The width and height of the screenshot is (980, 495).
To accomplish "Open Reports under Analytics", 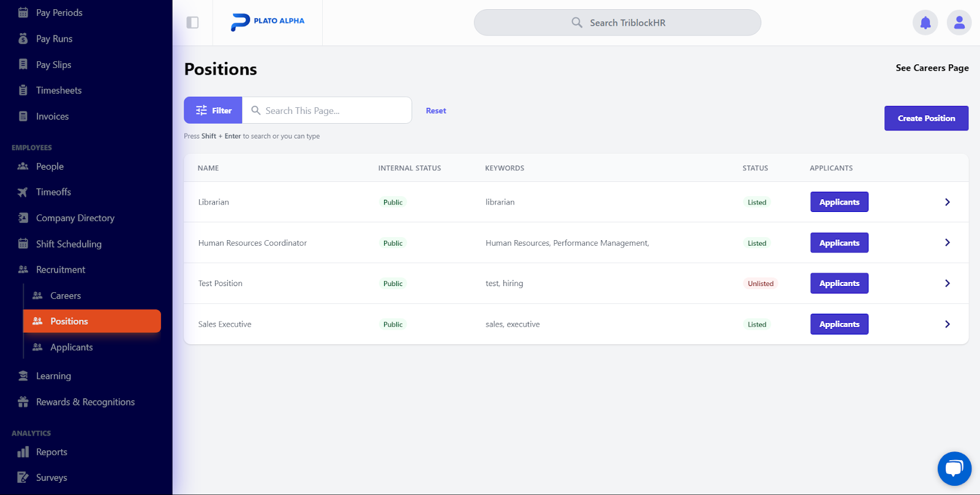I will 51,452.
